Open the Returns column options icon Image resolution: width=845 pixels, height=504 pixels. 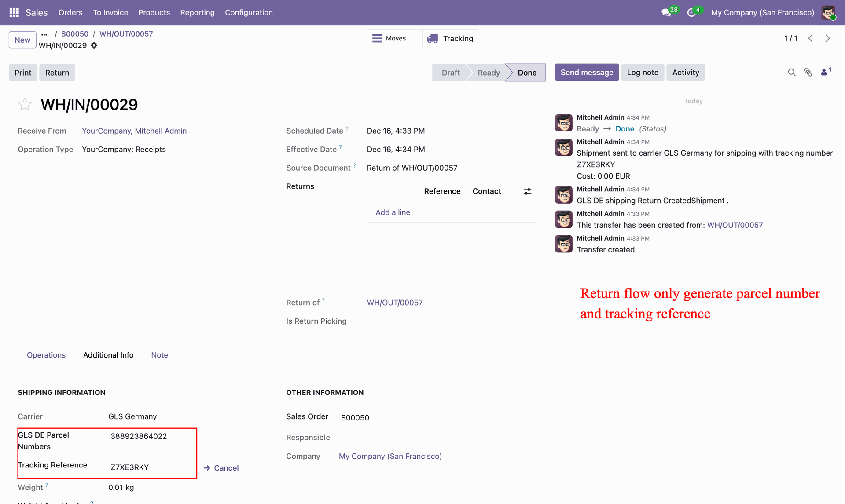527,191
